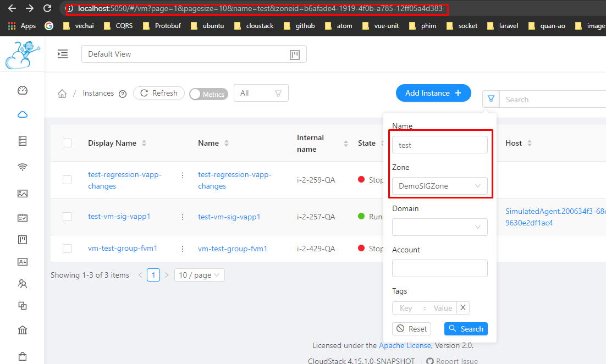Viewport: 606px width, 364px height.
Task: Open the Projects board sidebar icon
Action: click(x=23, y=240)
